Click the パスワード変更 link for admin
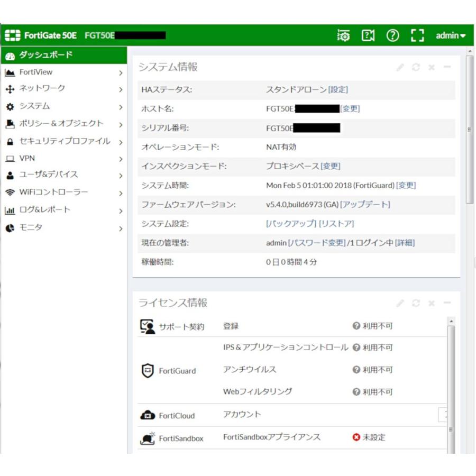Viewport: 476px width, 476px height. [x=317, y=243]
